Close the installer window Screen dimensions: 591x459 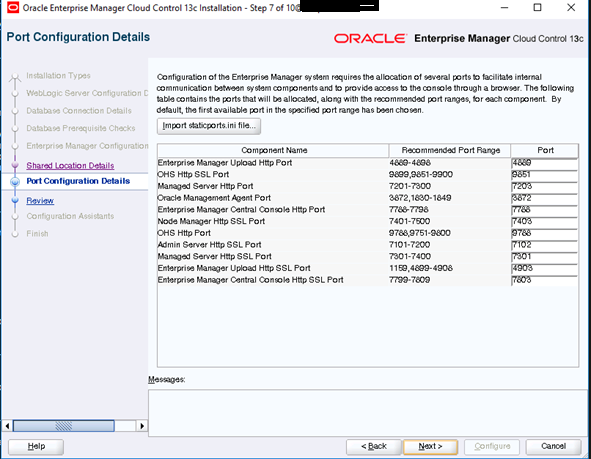point(571,8)
